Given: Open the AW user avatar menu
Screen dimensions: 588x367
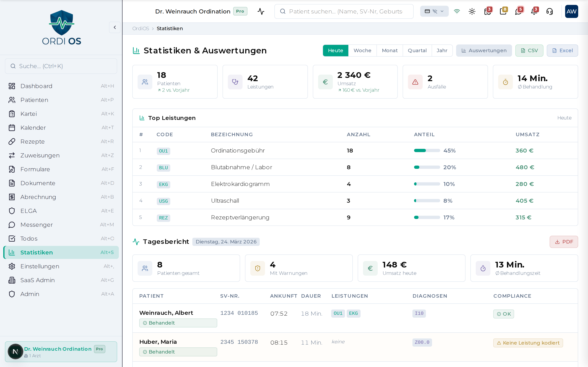Looking at the screenshot, I should (x=571, y=11).
